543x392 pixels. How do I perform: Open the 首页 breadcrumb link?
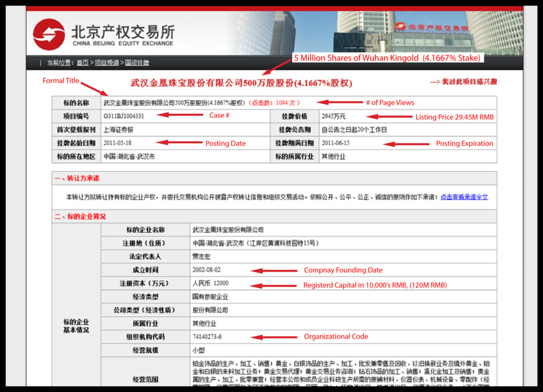(82, 63)
